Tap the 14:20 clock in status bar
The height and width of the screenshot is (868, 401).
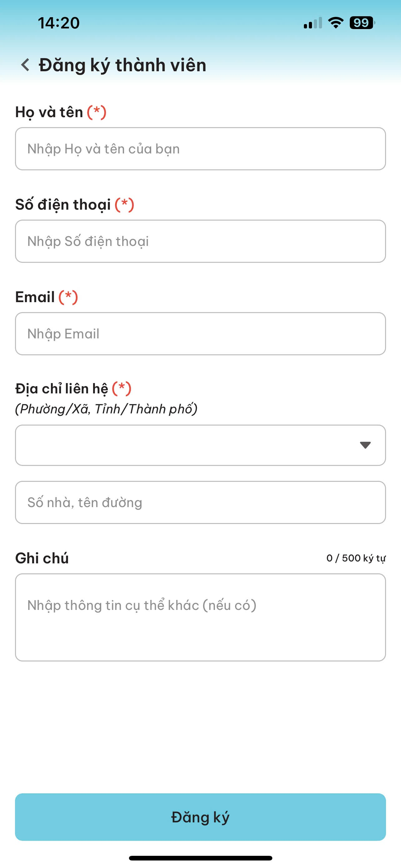tap(59, 23)
